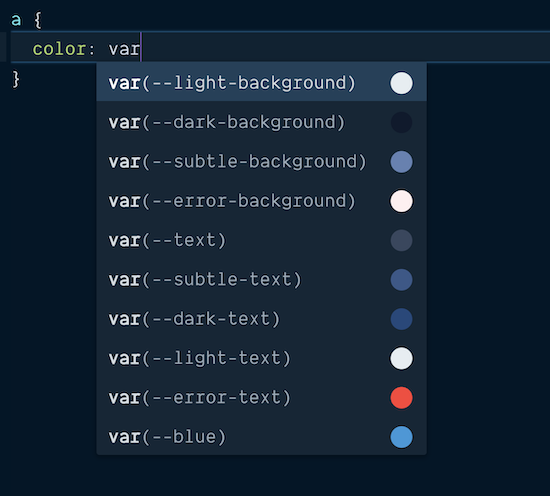
Task: Click the red error-text color swatch
Action: [x=401, y=398]
